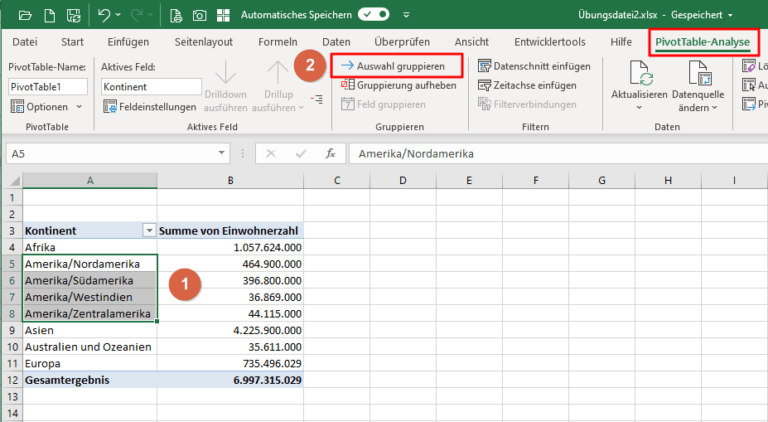Viewport: 768px width, 422px height.
Task: Switch to the Start tab
Action: tap(72, 42)
